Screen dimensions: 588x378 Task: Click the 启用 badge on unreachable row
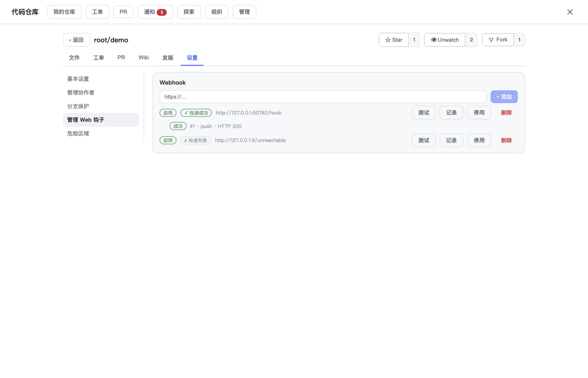coord(168,140)
